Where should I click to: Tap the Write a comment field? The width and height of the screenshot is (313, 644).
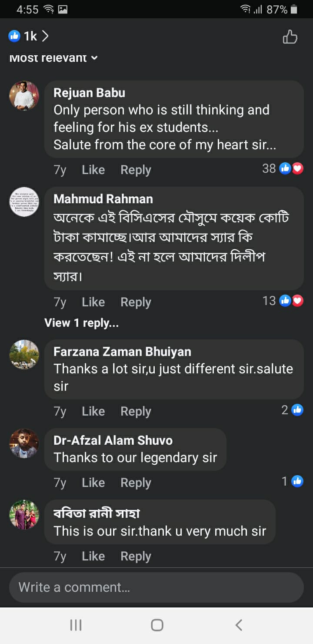tap(156, 587)
